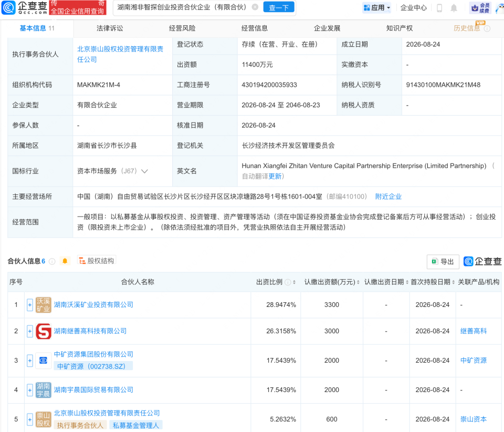504x432 pixels.
Task: Open 湖南宇晨国际贸易有限公司 partner link
Action: click(93, 389)
